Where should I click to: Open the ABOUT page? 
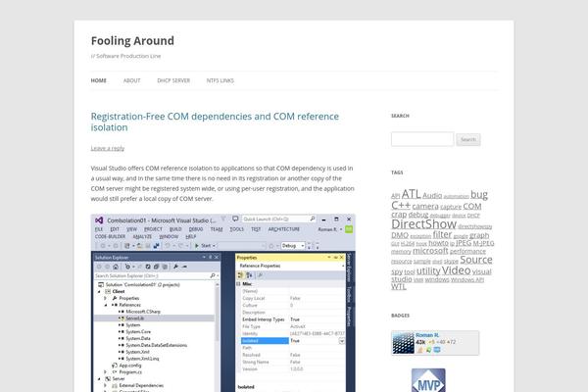coord(131,80)
